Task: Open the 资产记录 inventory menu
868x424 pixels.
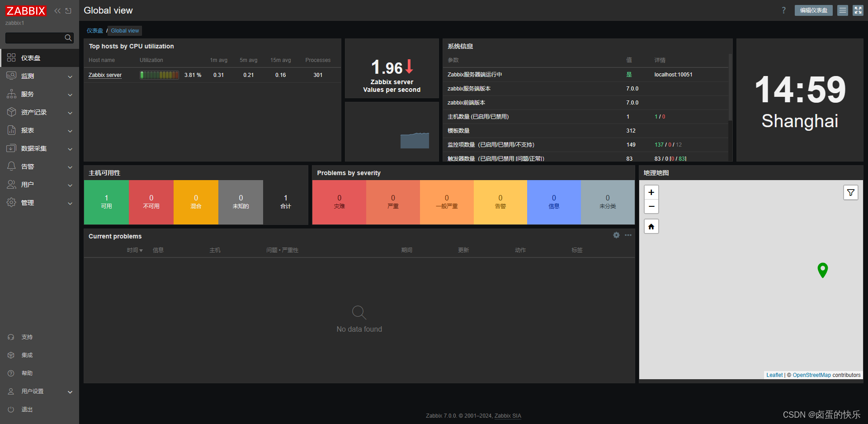Action: pos(40,112)
